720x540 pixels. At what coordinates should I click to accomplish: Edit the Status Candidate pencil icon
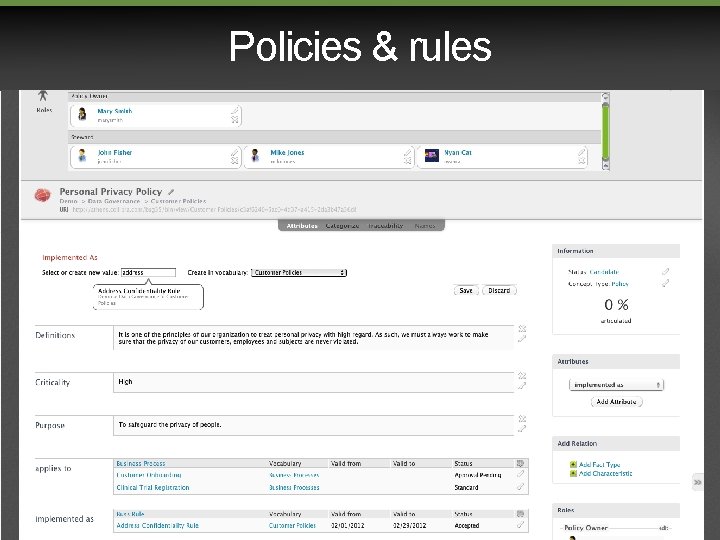[665, 271]
